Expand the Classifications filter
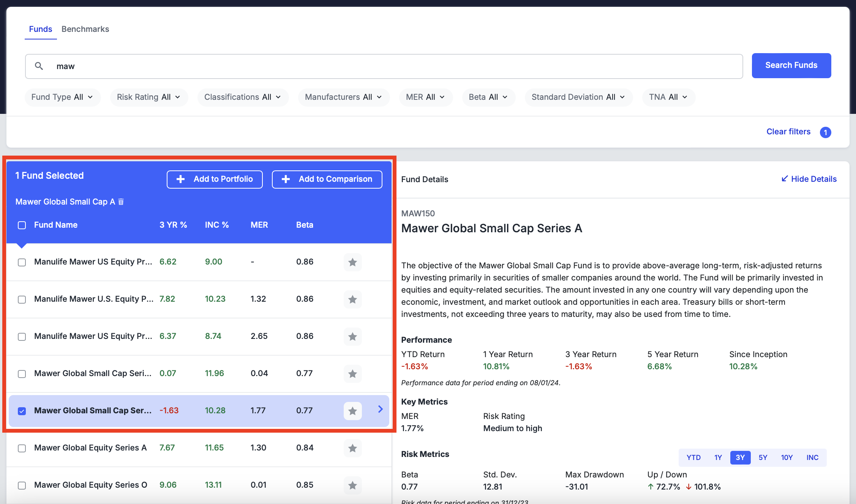This screenshot has height=504, width=856. 243,97
